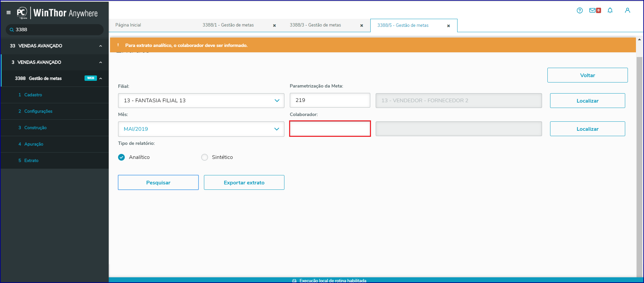
Task: Focus the Parametrização da Meta field with 219
Action: (x=330, y=100)
